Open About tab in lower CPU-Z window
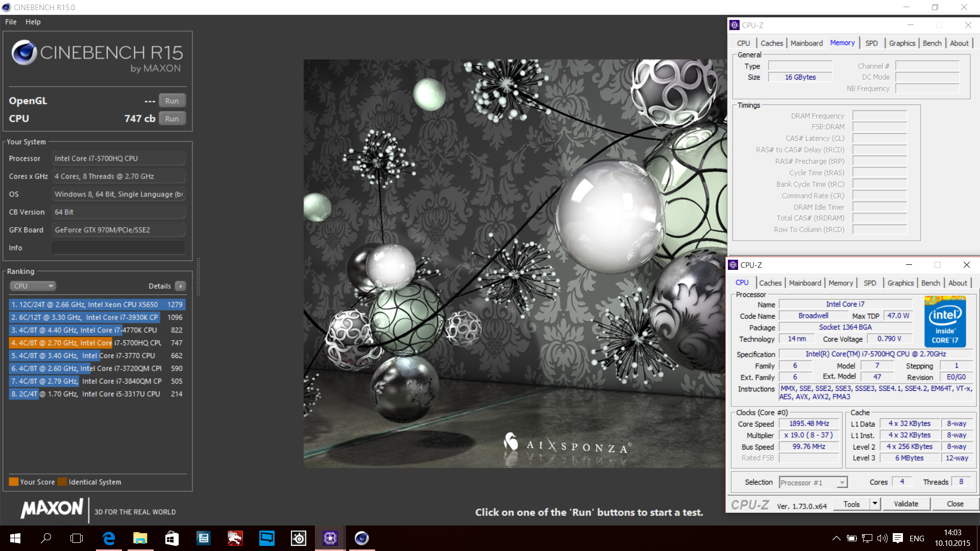980x551 pixels. [958, 283]
